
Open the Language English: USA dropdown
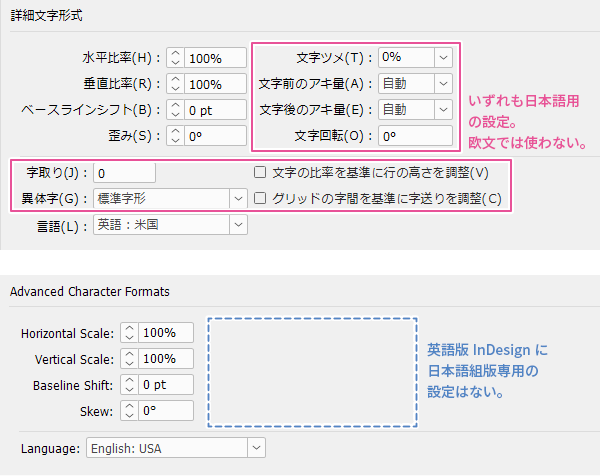pos(256,447)
